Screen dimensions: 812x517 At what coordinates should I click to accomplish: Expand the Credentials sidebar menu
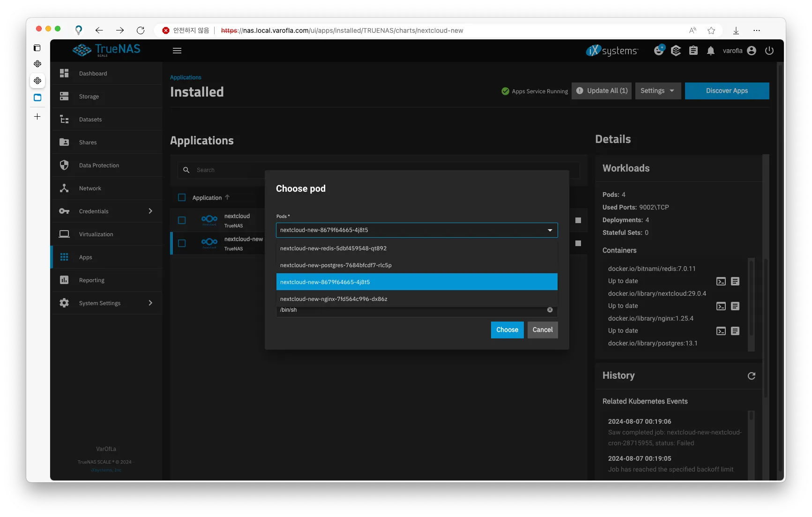[107, 211]
